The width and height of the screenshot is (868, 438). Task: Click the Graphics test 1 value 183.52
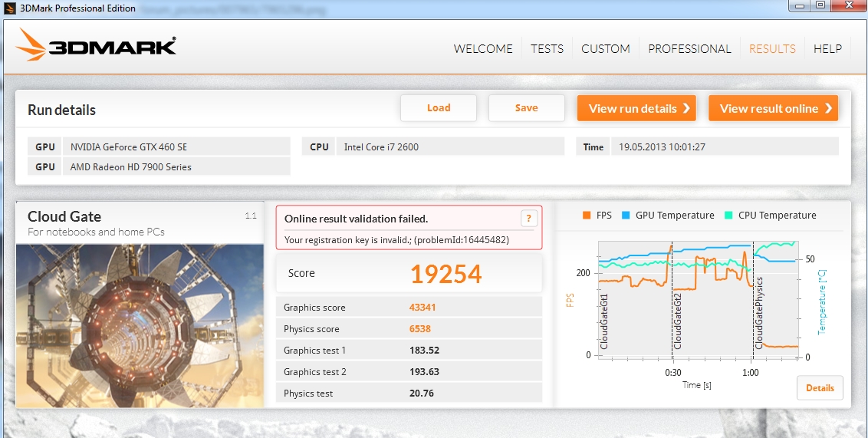click(x=425, y=351)
